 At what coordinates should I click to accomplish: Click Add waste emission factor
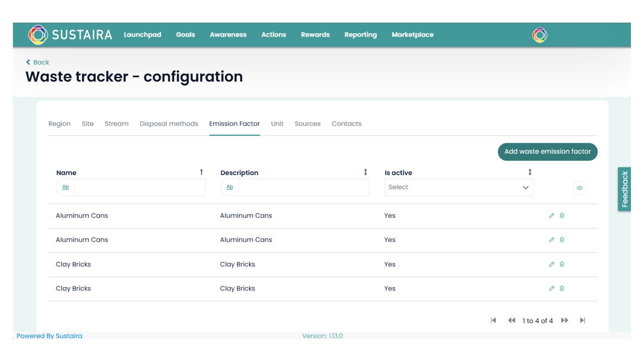pos(547,152)
